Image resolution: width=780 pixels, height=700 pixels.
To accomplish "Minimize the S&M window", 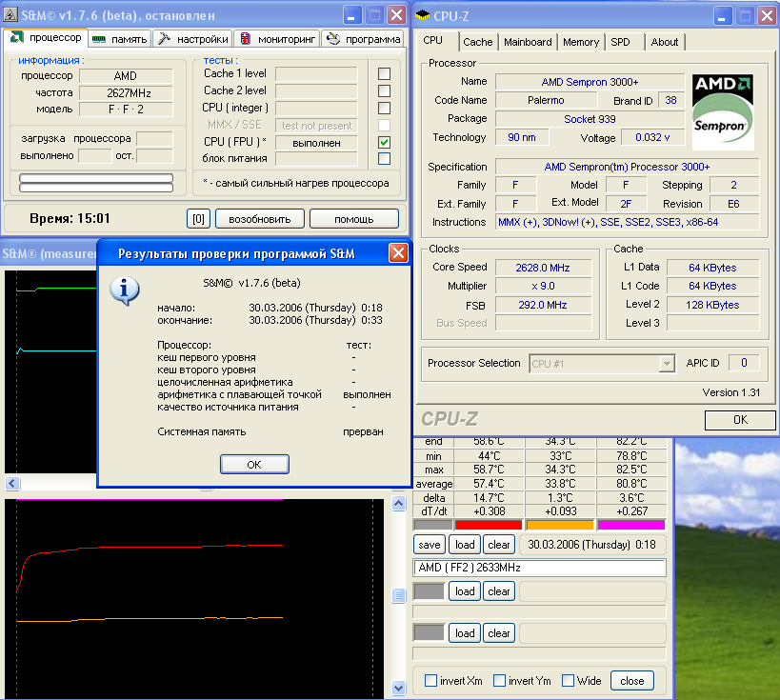I will coord(351,15).
